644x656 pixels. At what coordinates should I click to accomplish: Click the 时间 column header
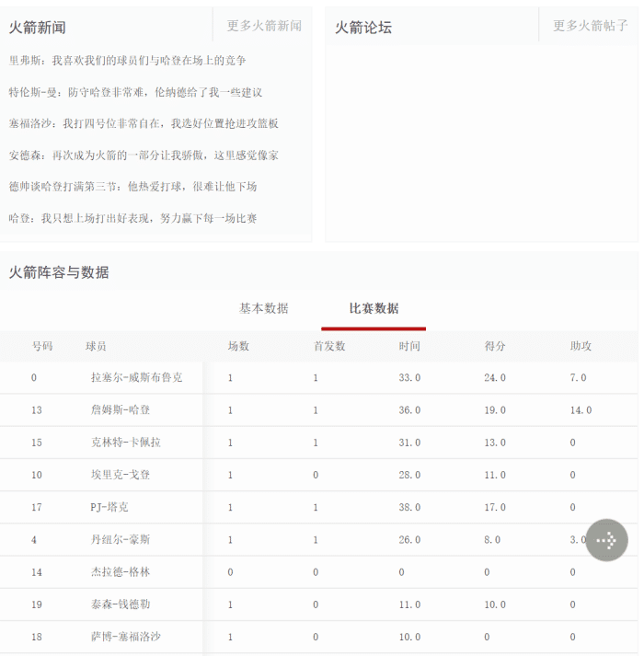409,346
